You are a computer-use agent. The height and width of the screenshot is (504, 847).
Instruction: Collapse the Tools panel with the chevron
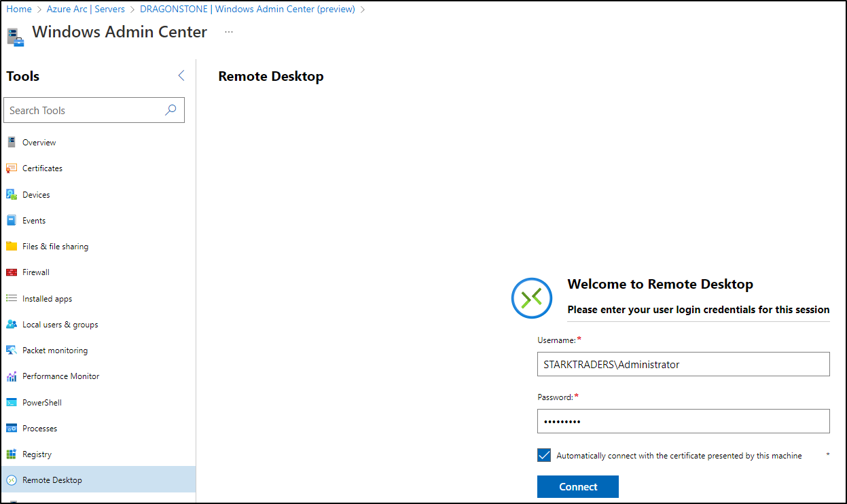181,75
